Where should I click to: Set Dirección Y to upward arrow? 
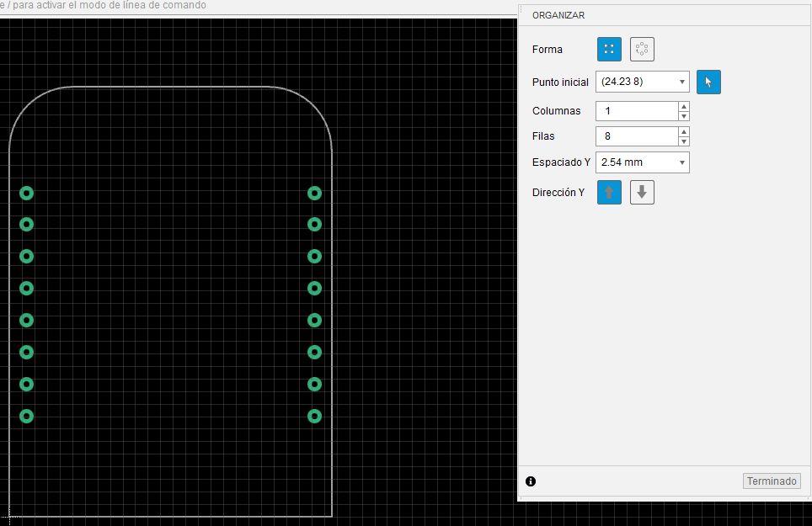click(x=609, y=193)
